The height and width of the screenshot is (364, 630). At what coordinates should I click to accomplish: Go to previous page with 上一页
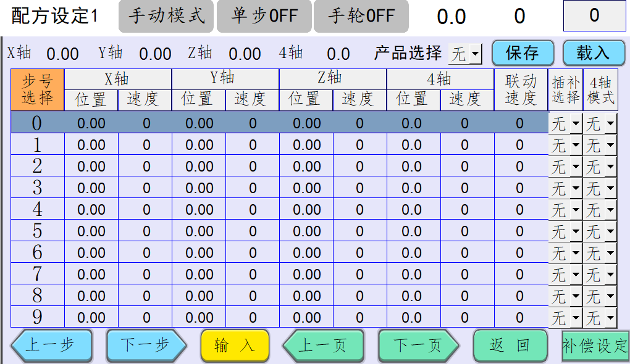(322, 345)
